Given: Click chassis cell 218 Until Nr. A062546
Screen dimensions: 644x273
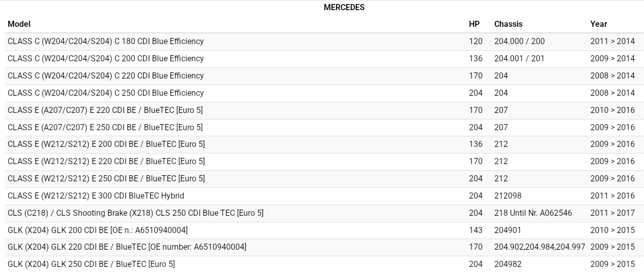Looking at the screenshot, I should (x=533, y=213).
